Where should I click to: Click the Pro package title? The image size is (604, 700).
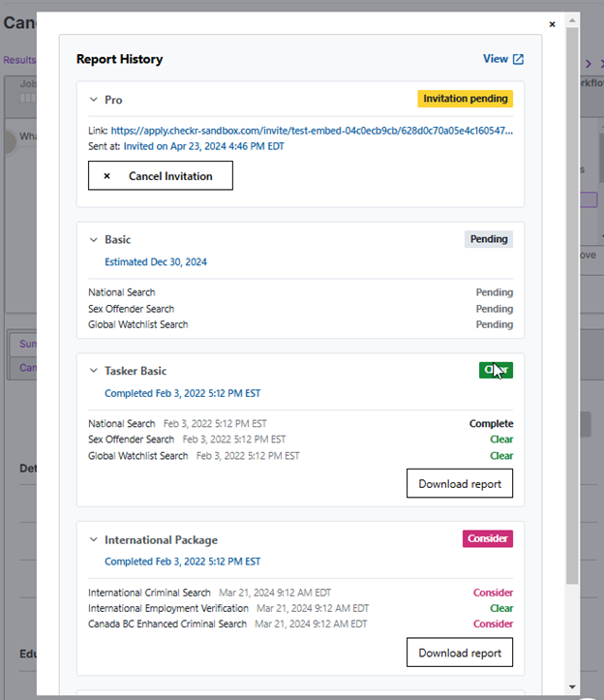113,100
